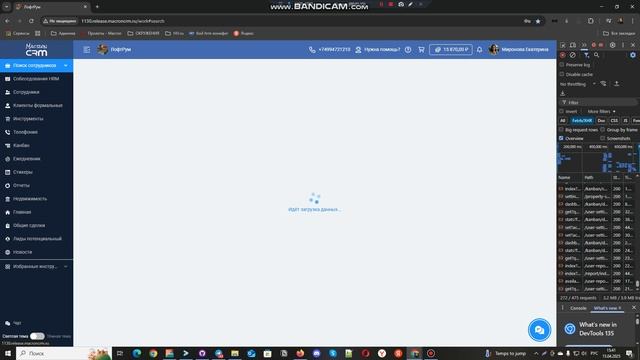Screen dimensions: 640x360
Task: Clear the DevTools network log
Action: tap(573, 55)
